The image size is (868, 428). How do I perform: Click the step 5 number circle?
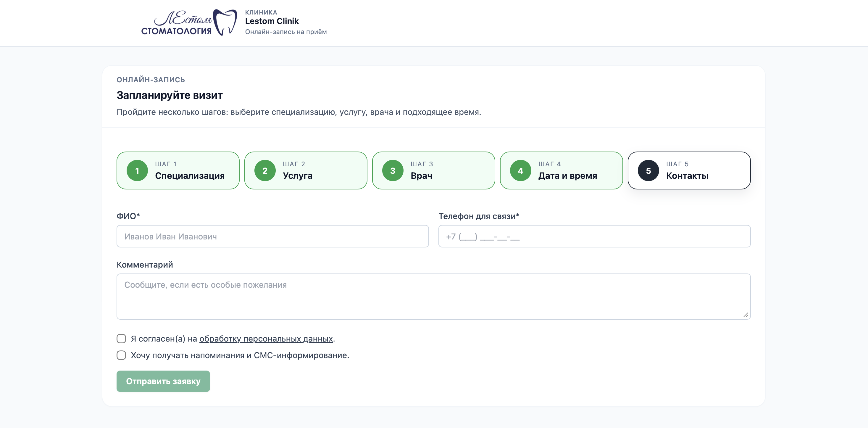coord(648,170)
